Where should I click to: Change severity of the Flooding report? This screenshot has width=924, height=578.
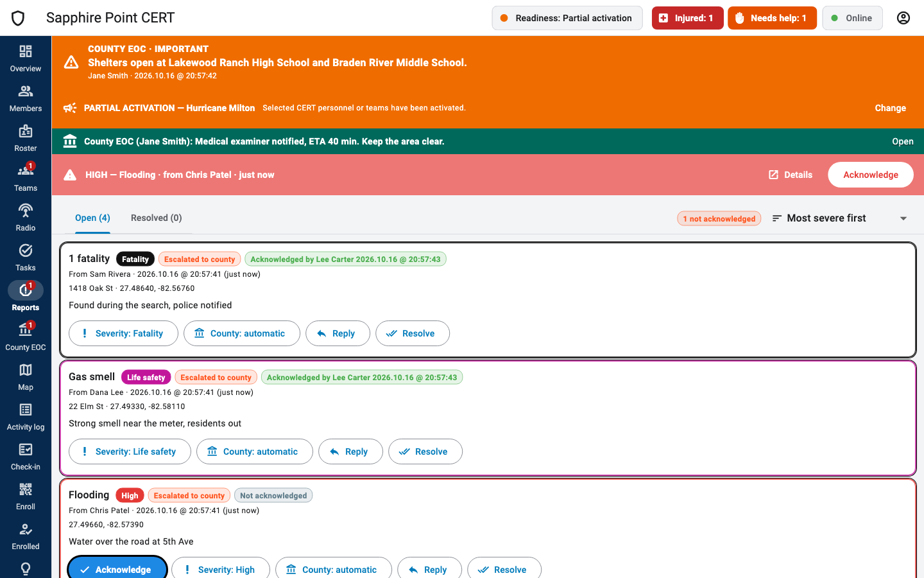(x=221, y=570)
